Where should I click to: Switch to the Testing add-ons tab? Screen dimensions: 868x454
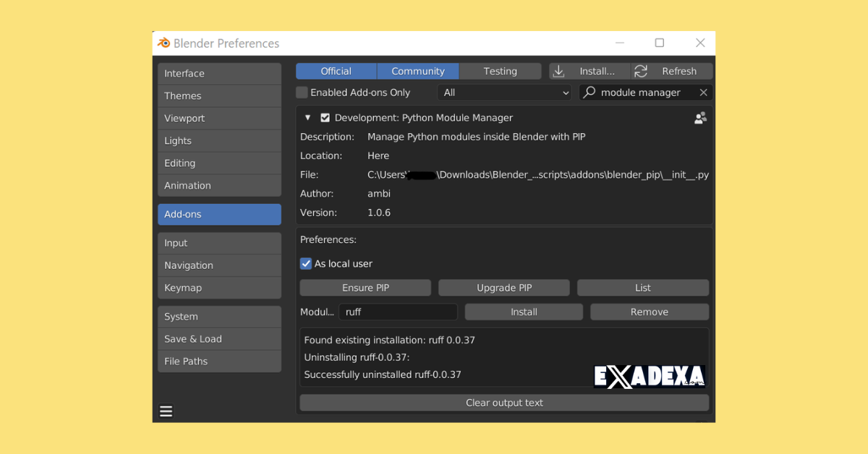499,71
